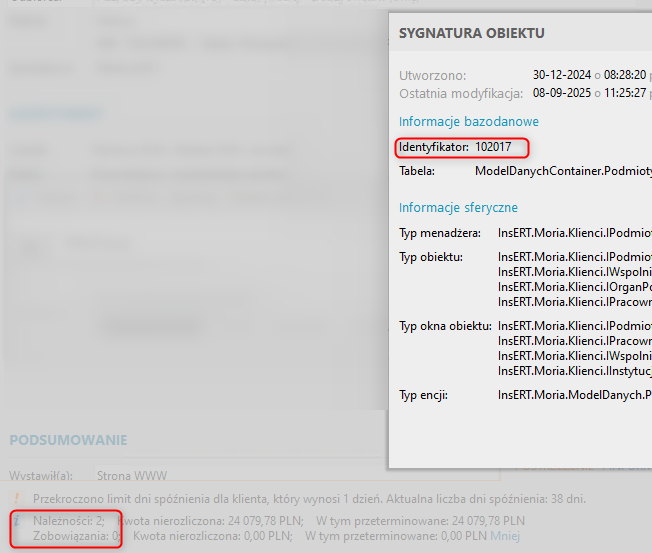Viewport: 652px width, 553px height.
Task: Click the first Typ okna obiektu entry
Action: (x=574, y=325)
